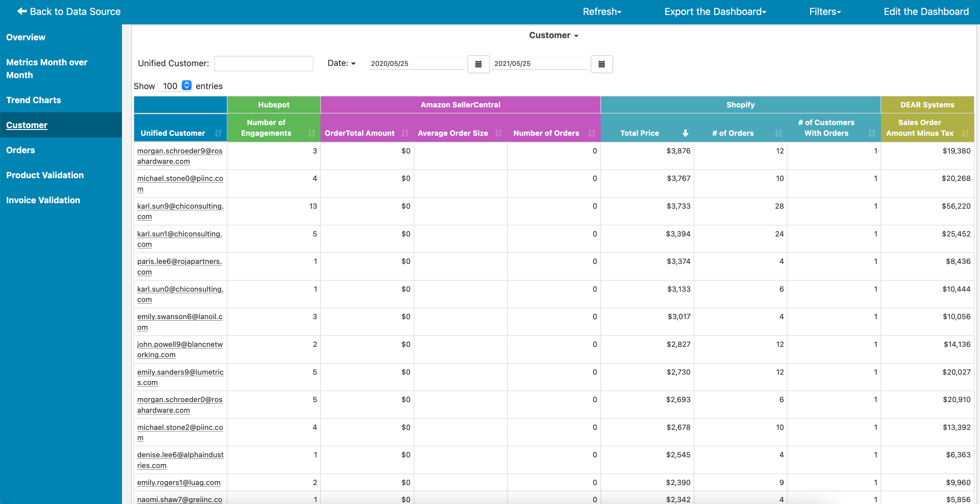Screen dimensions: 980x504
Task: Click Total Price descending sort arrow
Action: coord(685,133)
